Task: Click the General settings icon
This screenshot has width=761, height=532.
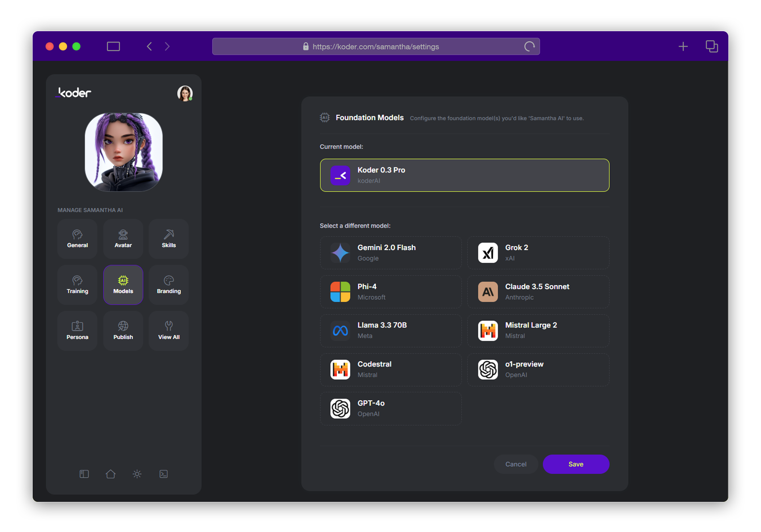Action: pos(77,238)
